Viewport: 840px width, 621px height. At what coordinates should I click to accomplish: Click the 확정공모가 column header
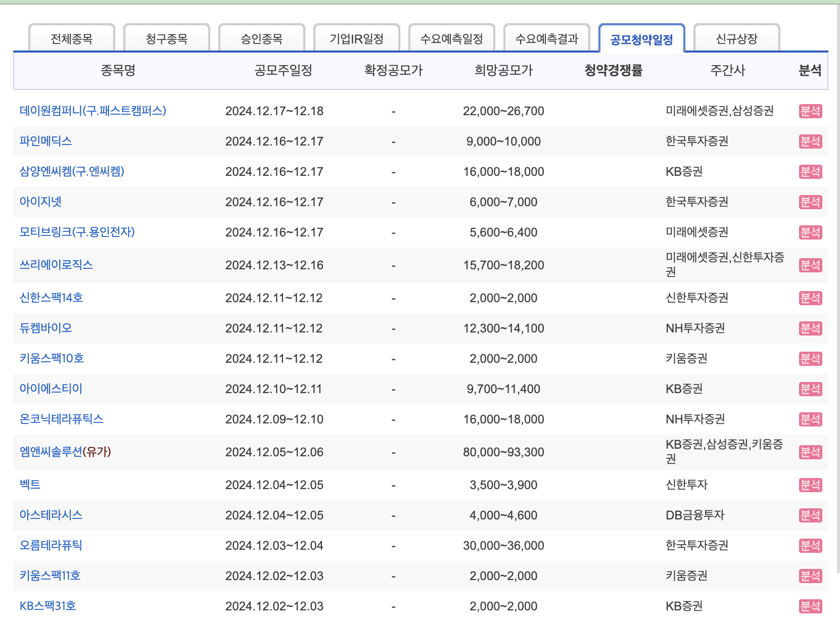pyautogui.click(x=394, y=70)
